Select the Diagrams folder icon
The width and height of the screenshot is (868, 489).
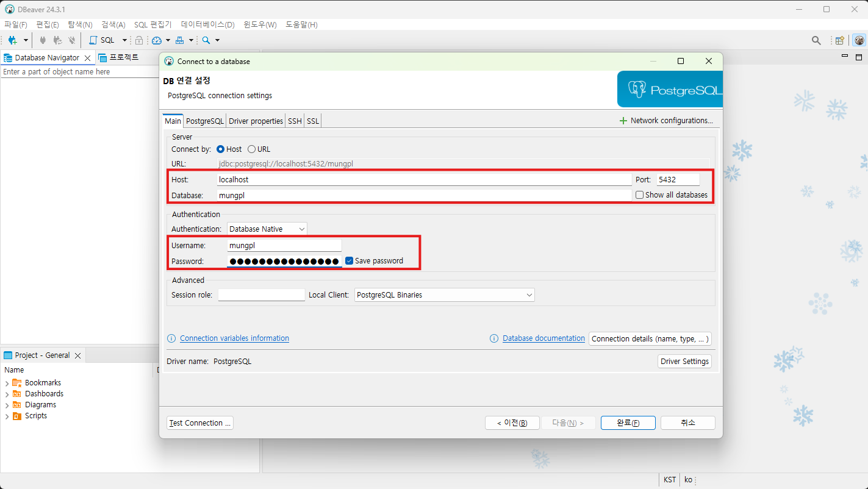17,405
